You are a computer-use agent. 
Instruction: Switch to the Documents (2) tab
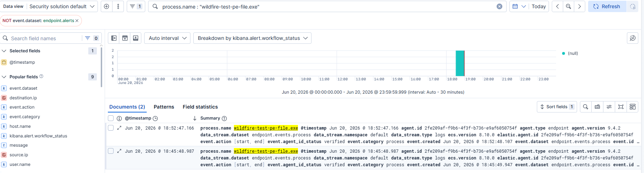(127, 107)
